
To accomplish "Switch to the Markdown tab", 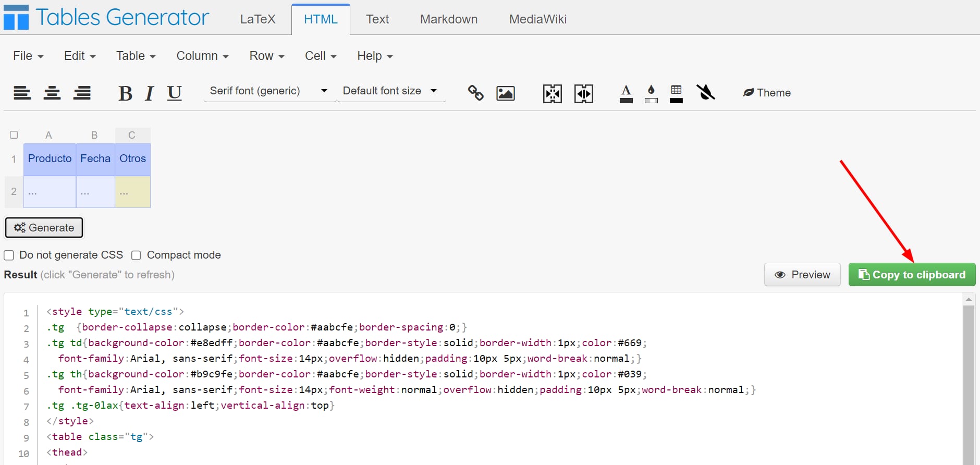I will tap(448, 19).
